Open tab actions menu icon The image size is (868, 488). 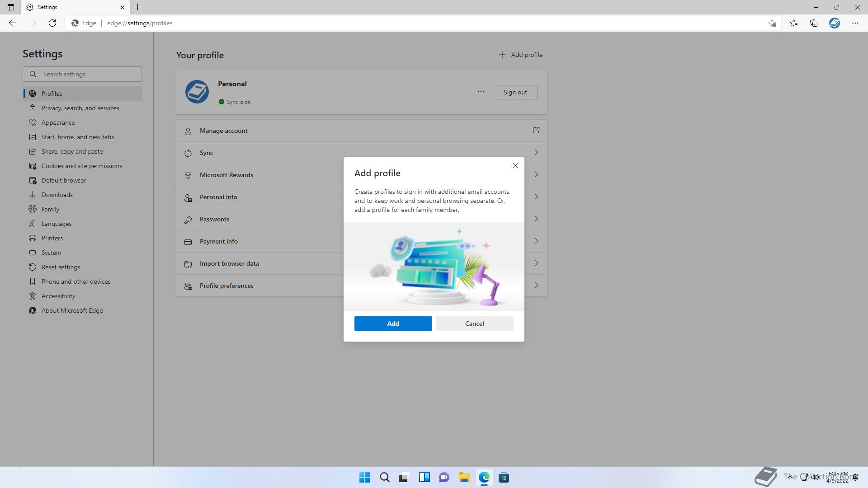(11, 7)
